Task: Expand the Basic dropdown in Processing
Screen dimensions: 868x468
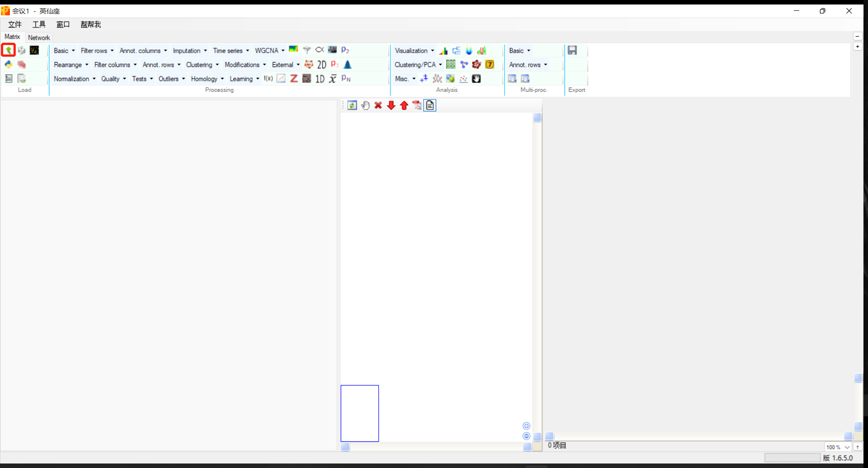Action: click(65, 50)
